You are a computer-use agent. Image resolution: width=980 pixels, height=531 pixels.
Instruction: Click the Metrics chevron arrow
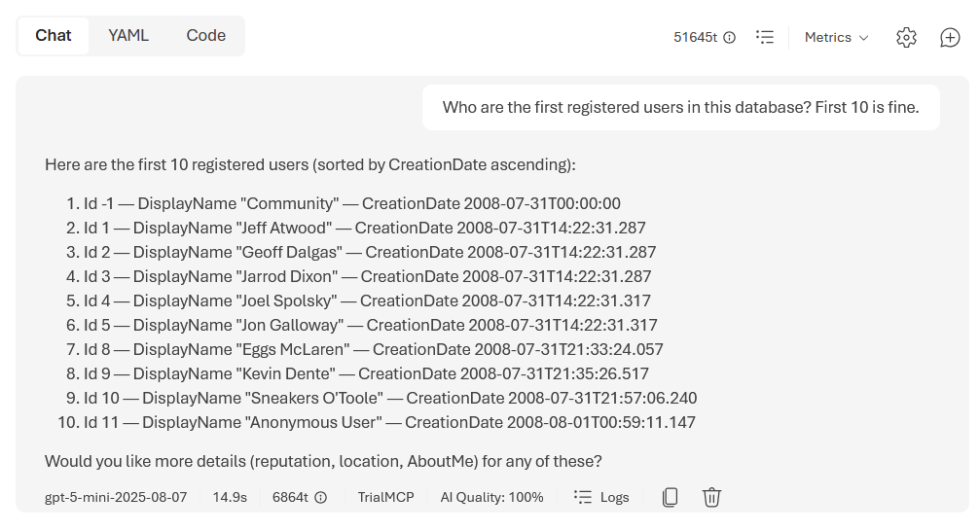pyautogui.click(x=863, y=38)
